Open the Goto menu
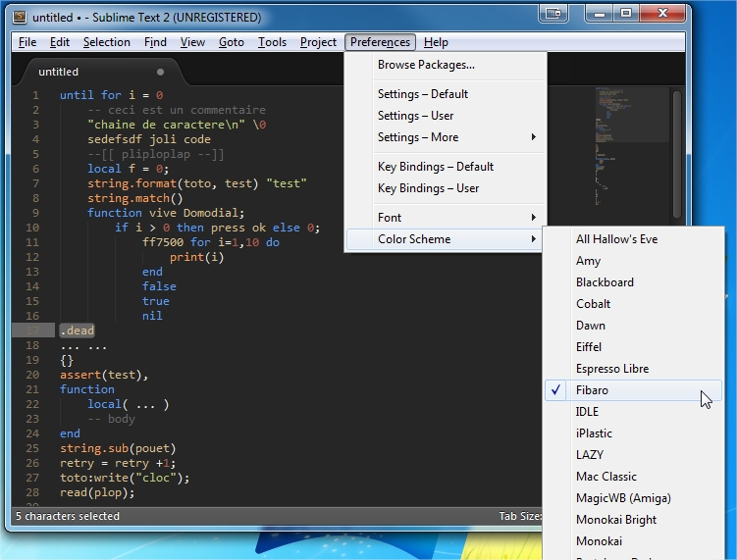Image resolution: width=737 pixels, height=560 pixels. point(232,42)
